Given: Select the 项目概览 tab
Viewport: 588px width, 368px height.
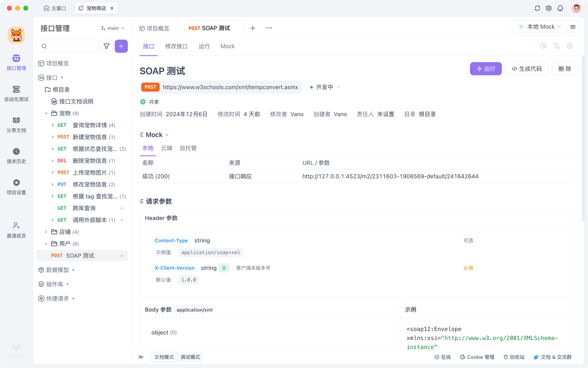Looking at the screenshot, I should (154, 28).
